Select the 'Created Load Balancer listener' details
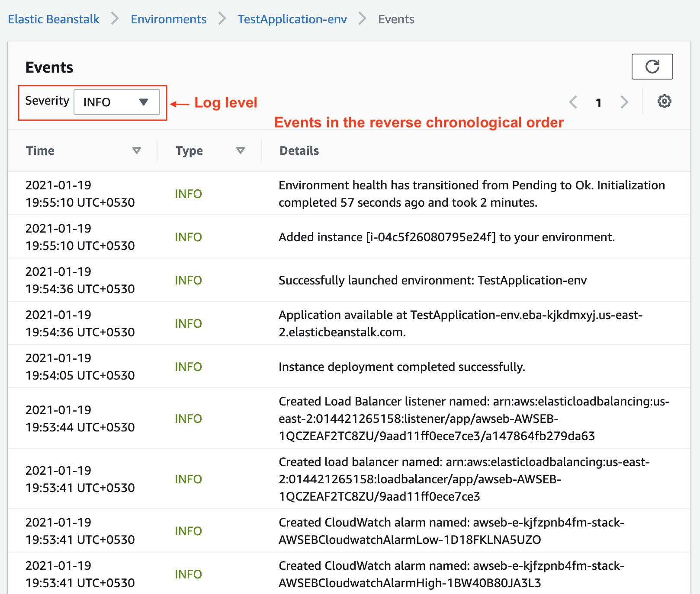 (x=474, y=418)
